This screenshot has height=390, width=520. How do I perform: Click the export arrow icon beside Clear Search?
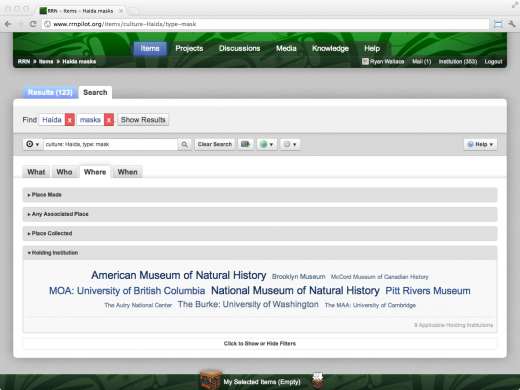click(x=246, y=144)
